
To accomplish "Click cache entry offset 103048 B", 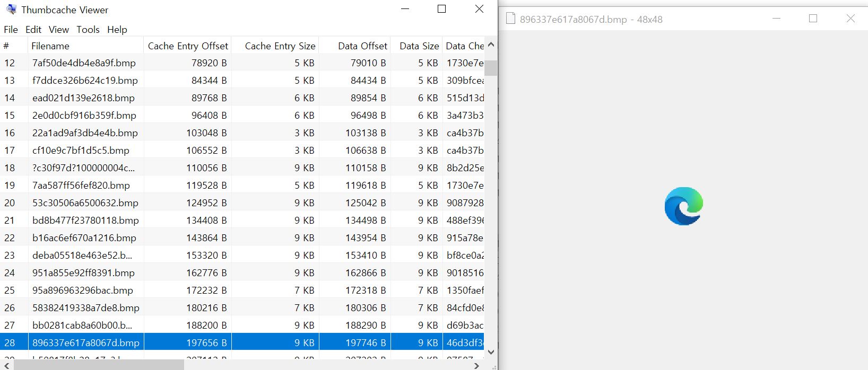I will tap(206, 133).
